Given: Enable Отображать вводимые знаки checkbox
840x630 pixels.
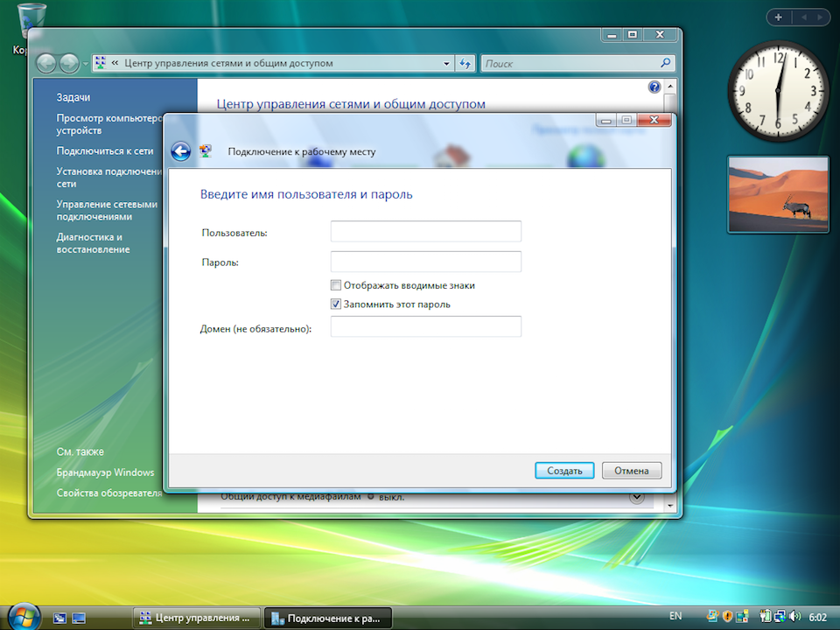Looking at the screenshot, I should click(x=336, y=285).
